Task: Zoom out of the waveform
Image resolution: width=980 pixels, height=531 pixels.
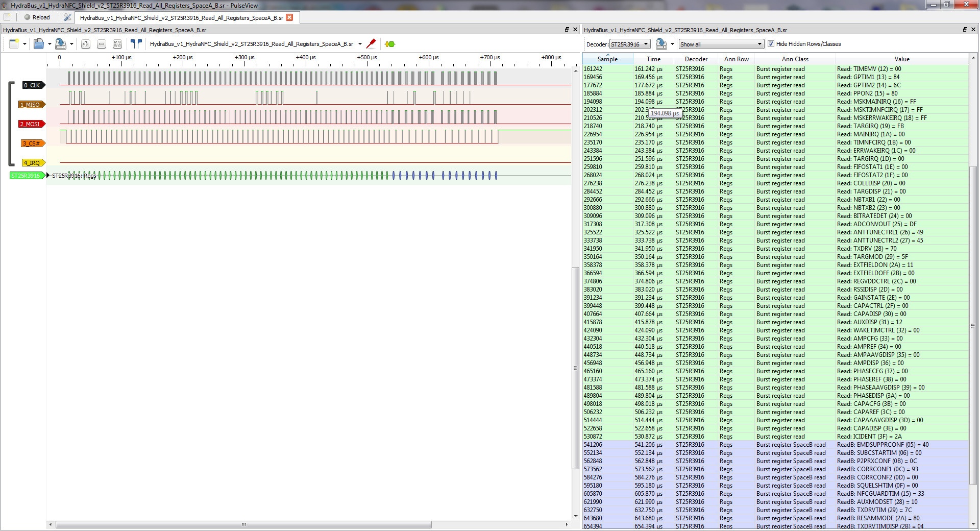Action: (x=102, y=44)
